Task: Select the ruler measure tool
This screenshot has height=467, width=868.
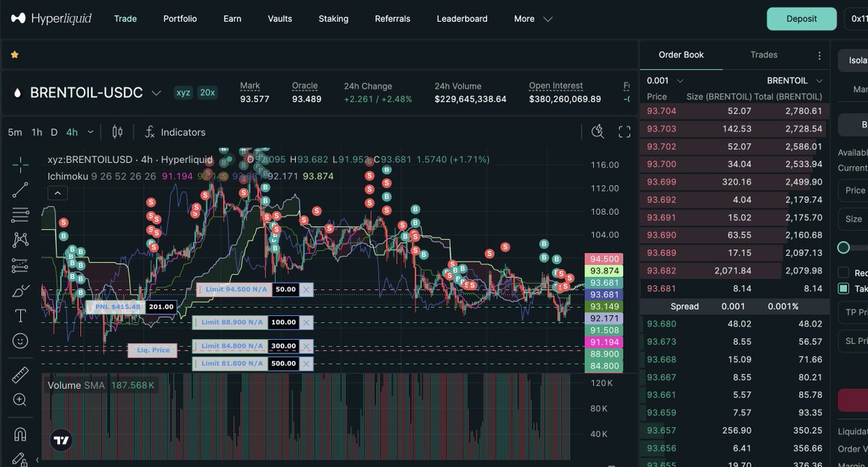Action: 20,375
